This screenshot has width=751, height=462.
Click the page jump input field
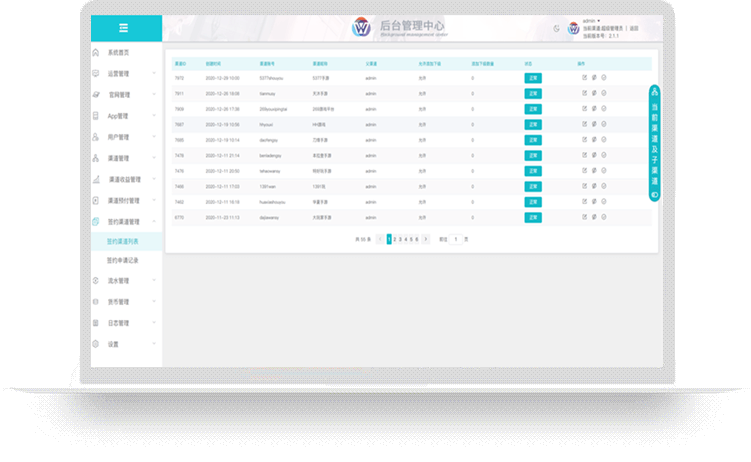point(455,240)
